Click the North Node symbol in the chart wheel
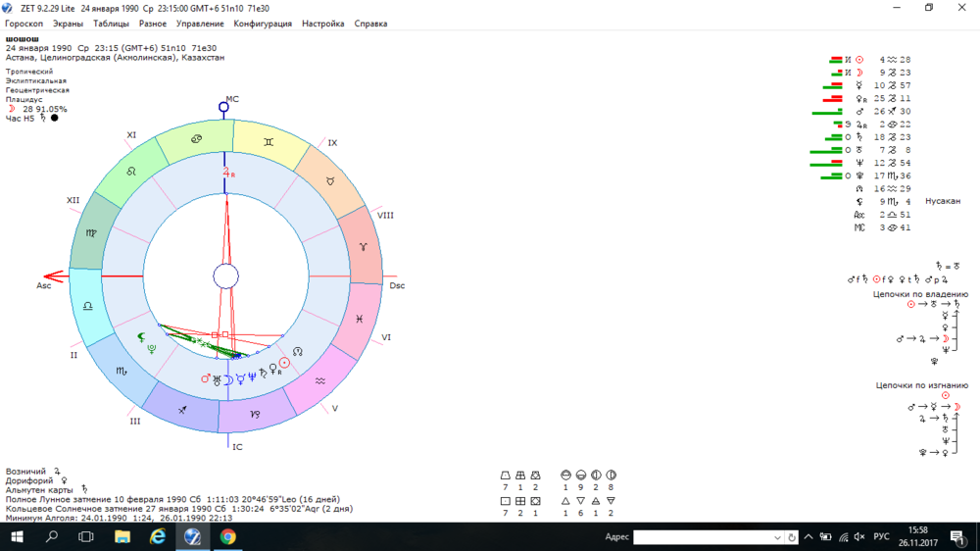 [298, 352]
